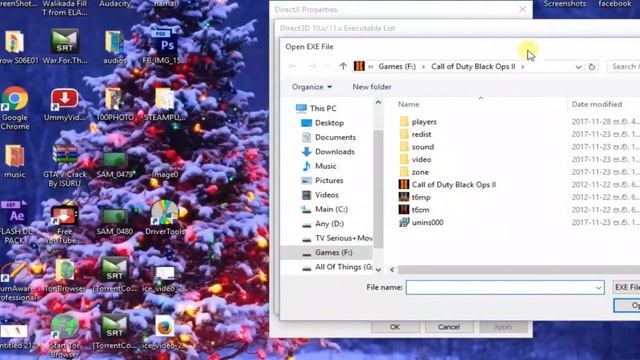Expand the chevron after Games (F:) breadcrumb
640x360 pixels.
pyautogui.click(x=423, y=67)
